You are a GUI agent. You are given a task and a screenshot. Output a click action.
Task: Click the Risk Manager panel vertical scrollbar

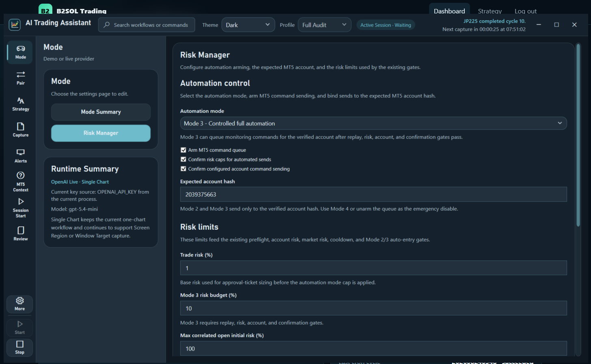point(578,135)
